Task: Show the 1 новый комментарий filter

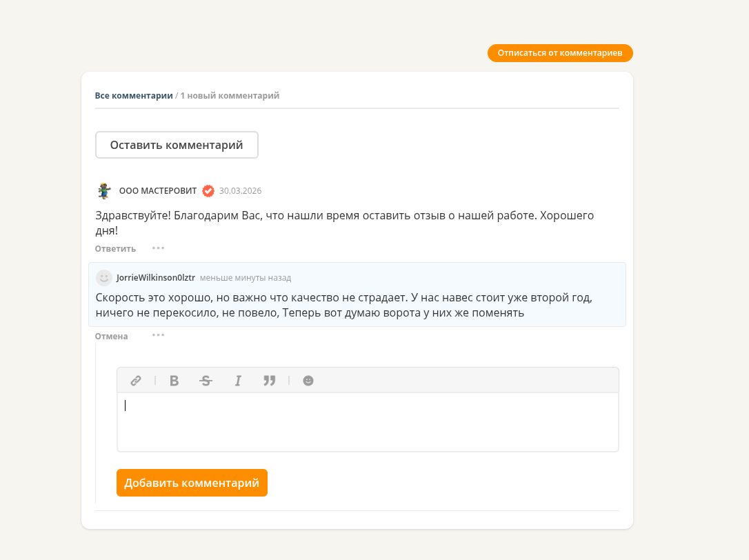Action: click(230, 96)
